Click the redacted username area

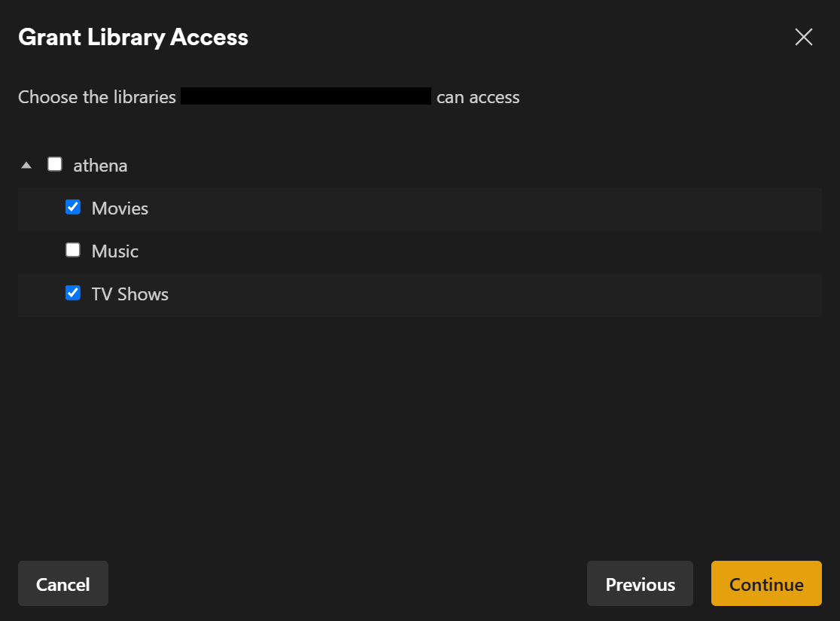[x=305, y=96]
